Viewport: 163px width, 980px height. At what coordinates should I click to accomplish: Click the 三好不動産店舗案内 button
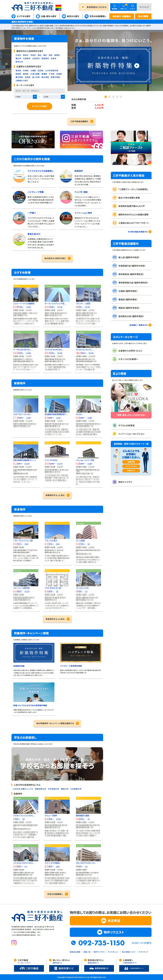[81, 121]
